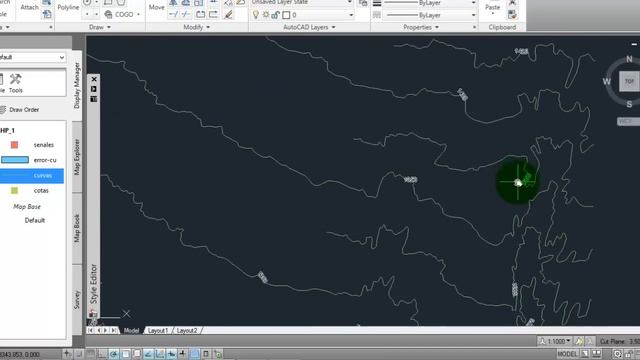Click the Move modify tool

(156, 7)
